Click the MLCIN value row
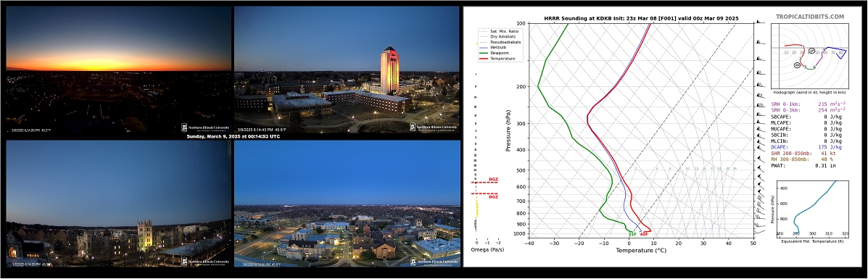This screenshot has height=279, width=868. coord(806,141)
